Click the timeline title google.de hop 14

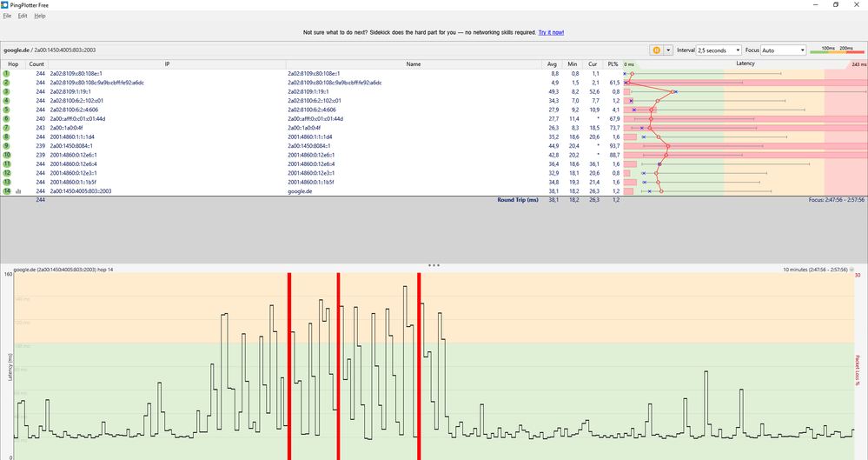pyautogui.click(x=63, y=270)
